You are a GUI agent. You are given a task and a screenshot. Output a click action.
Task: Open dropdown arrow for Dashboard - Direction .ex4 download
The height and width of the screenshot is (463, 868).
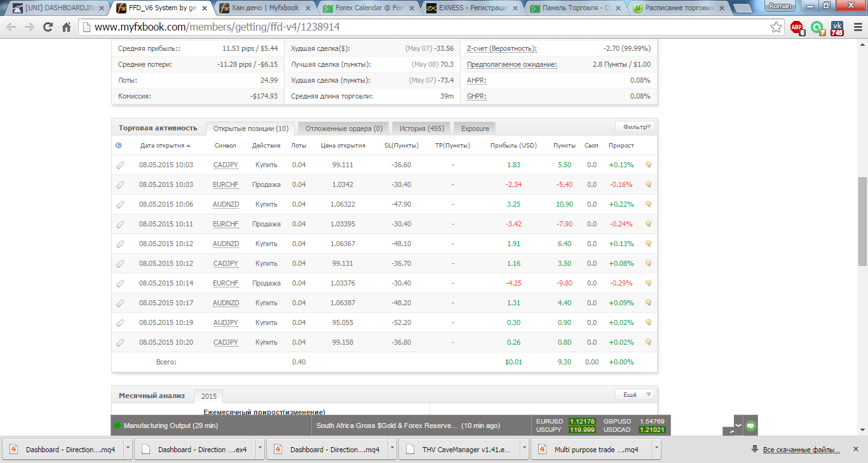(x=260, y=449)
